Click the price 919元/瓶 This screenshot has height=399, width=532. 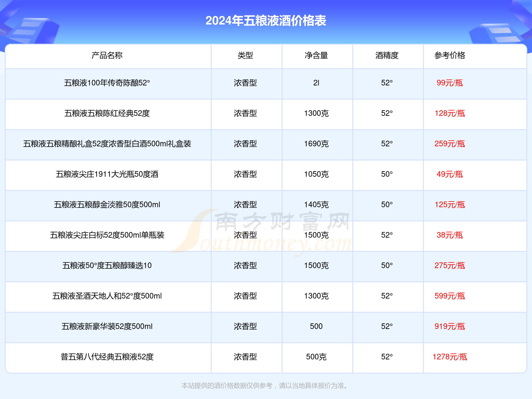coord(450,326)
